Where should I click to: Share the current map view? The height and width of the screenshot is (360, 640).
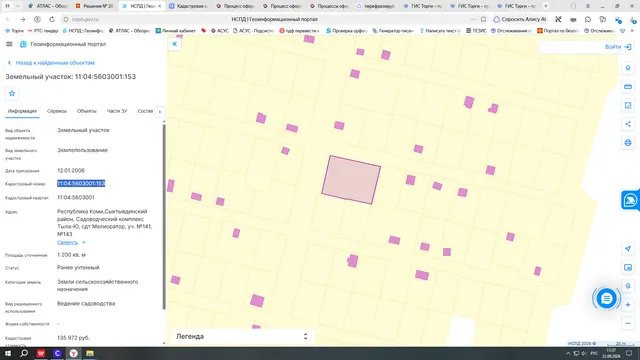pyautogui.click(x=628, y=124)
